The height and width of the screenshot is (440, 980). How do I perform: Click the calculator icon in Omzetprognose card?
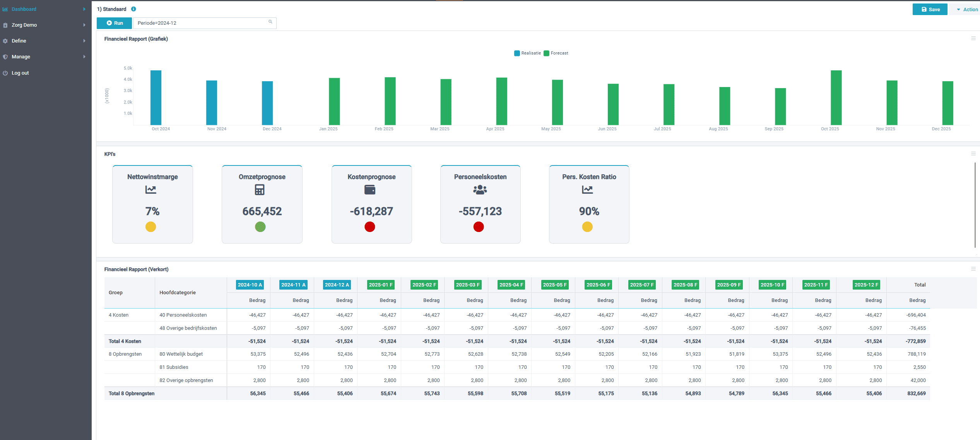click(260, 189)
